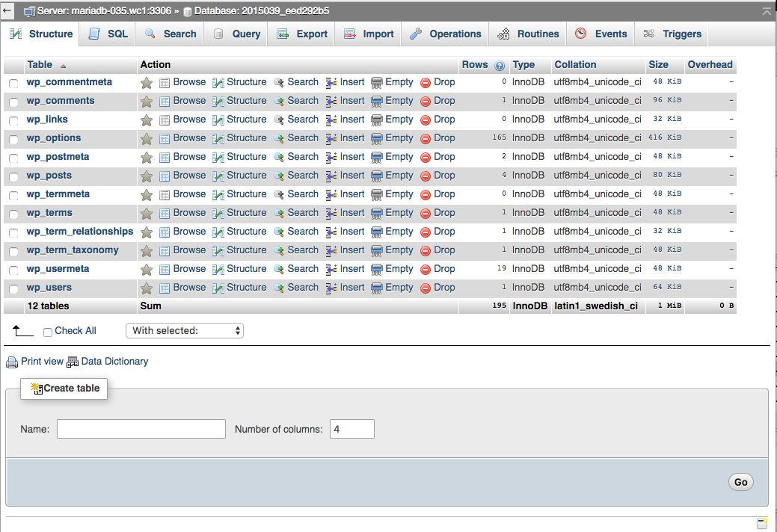This screenshot has width=777, height=532.
Task: Sort by the Table column header
Action: tap(40, 65)
